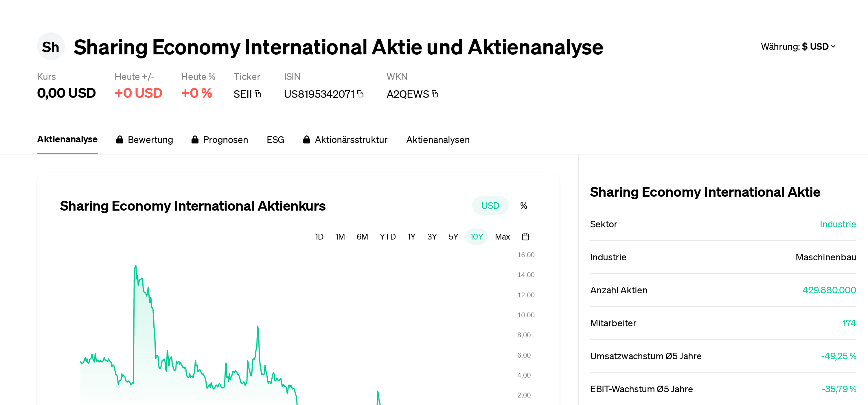
Task: Click the Mitarbeiter value 174
Action: point(849,323)
